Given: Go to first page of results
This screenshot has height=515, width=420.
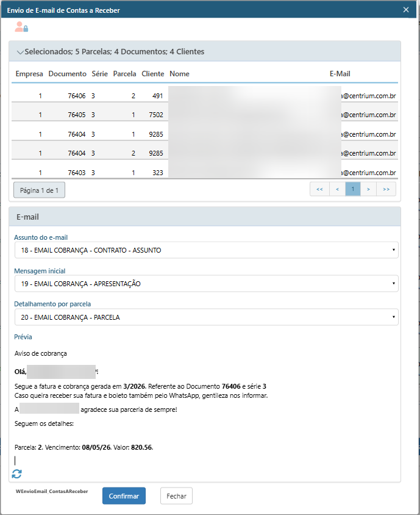Looking at the screenshot, I should click(319, 190).
